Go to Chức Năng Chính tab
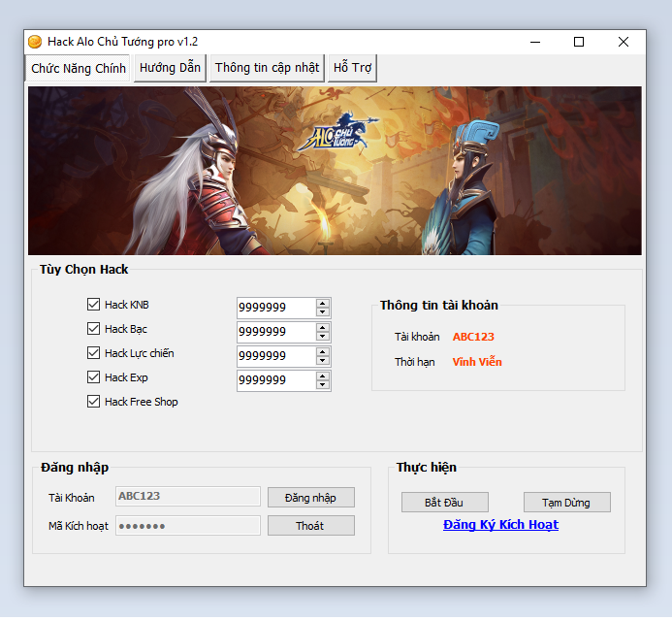672x621 pixels. 79,69
